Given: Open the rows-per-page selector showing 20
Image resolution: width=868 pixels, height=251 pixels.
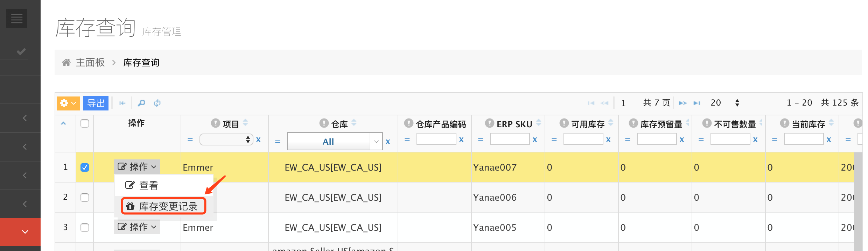Looking at the screenshot, I should 725,103.
